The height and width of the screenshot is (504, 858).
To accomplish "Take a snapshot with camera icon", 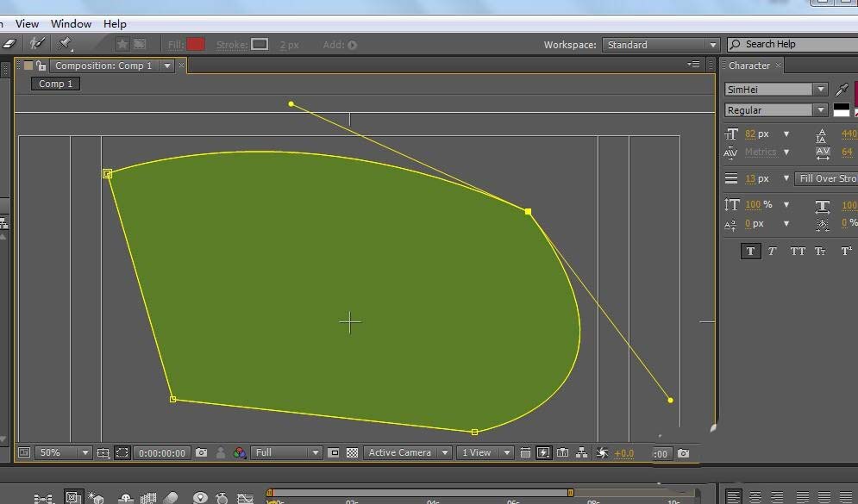I will pyautogui.click(x=201, y=452).
